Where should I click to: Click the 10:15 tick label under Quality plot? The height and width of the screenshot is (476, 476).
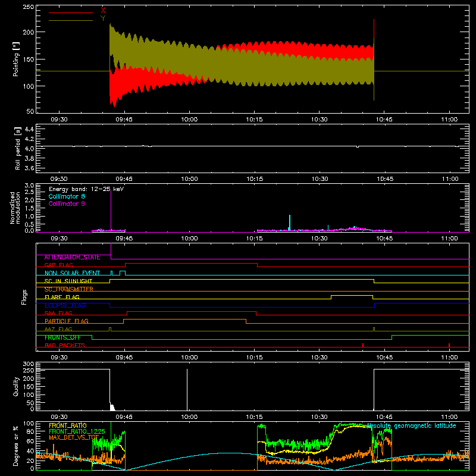[255, 417]
